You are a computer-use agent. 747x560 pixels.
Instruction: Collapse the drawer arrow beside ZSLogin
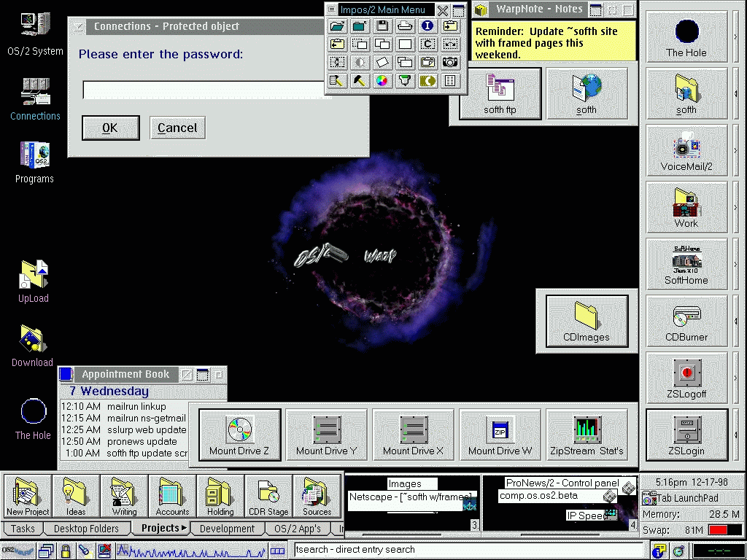[x=735, y=435]
